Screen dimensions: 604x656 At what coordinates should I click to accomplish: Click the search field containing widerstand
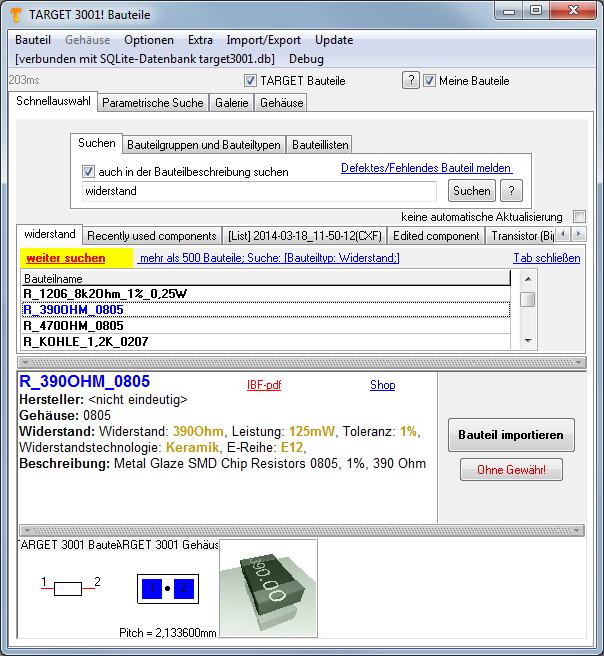click(x=259, y=191)
